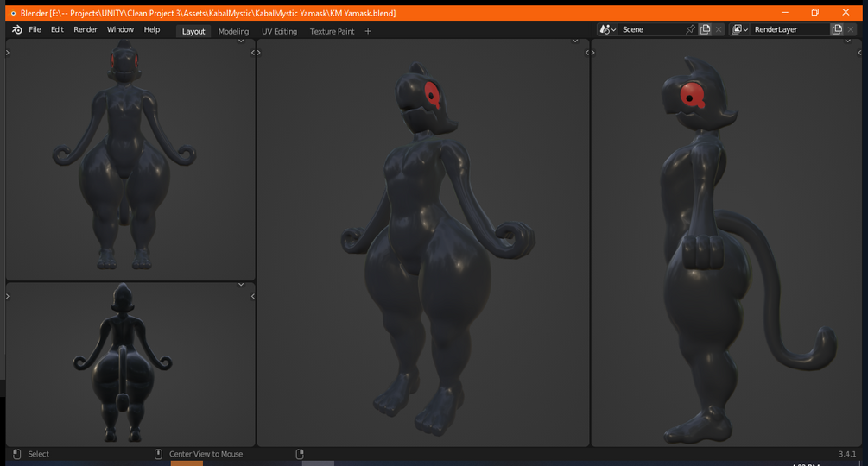Image resolution: width=868 pixels, height=466 pixels.
Task: Open toolbar of bottom-left back viewport
Action: (8, 296)
